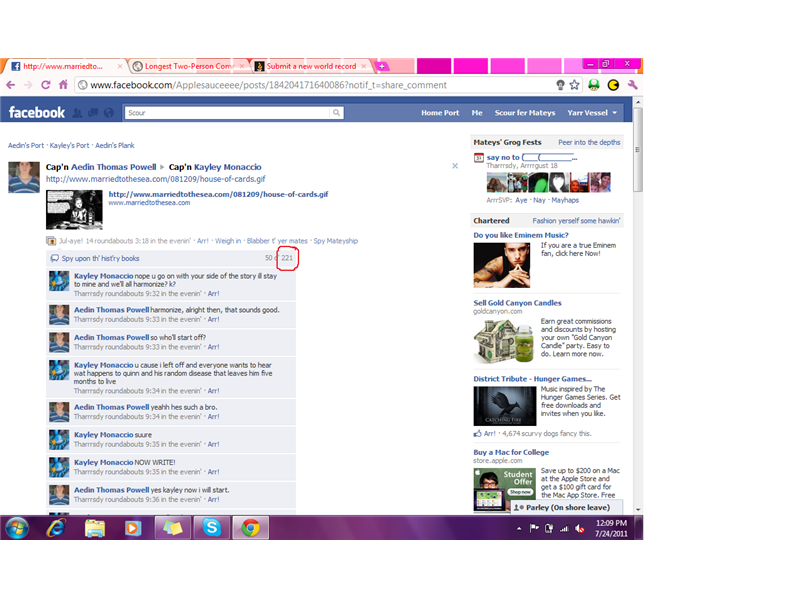This screenshot has width=800, height=600.
Task: Click the magnifying glass in the Scour bar
Action: pos(336,113)
